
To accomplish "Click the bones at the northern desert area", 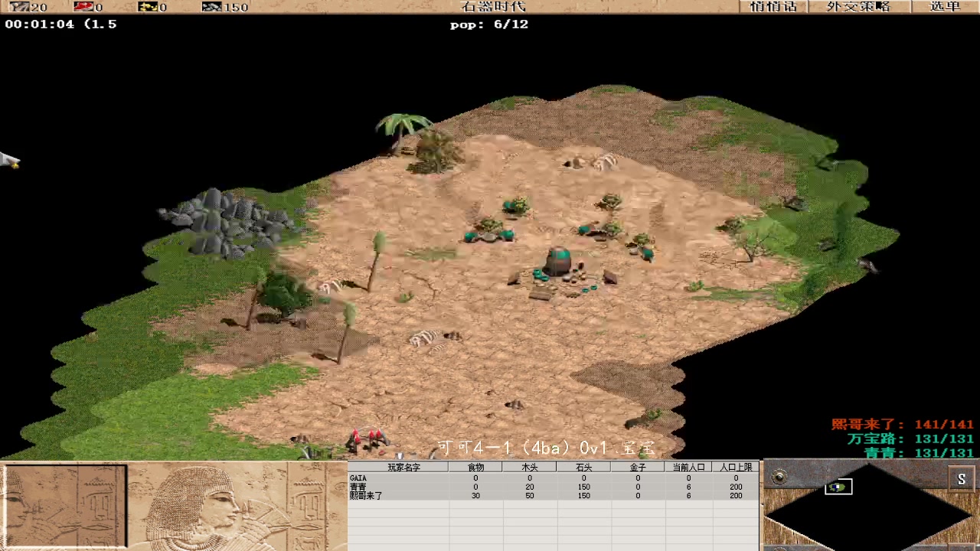I will (605, 162).
